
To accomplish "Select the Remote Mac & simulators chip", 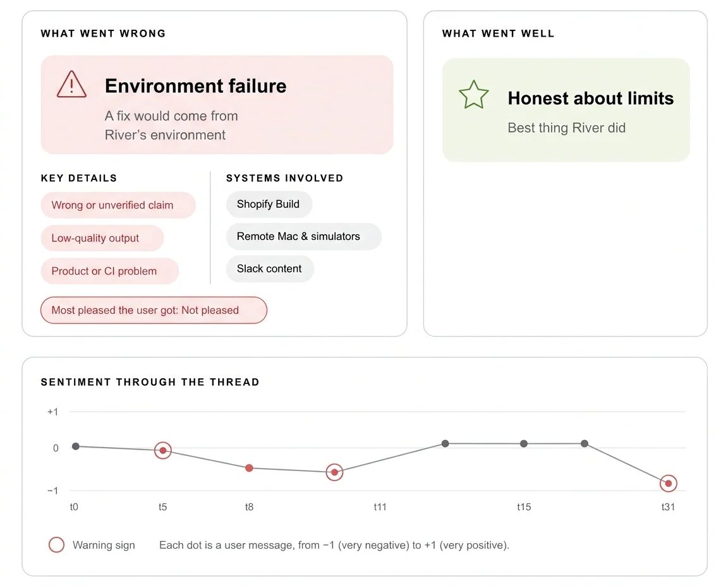I will [x=303, y=237].
